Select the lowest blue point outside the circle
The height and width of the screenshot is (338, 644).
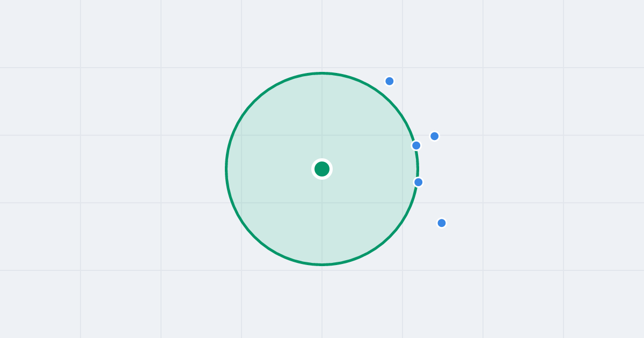442,223
